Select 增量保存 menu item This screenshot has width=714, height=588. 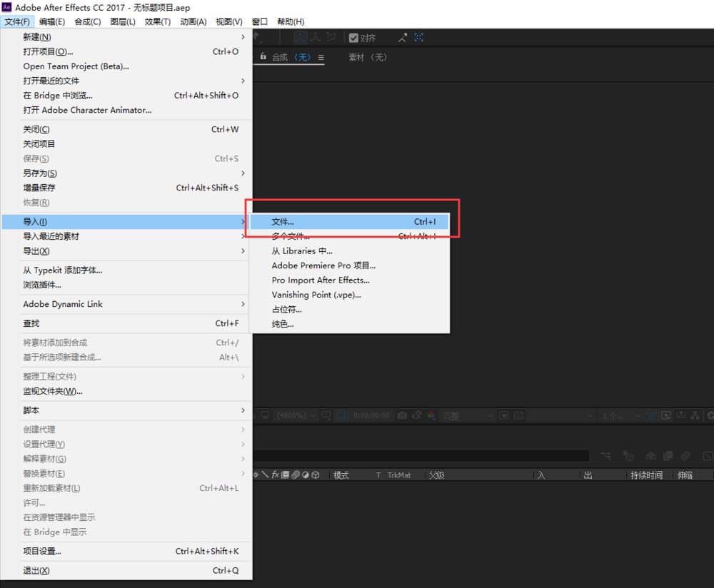tap(126, 188)
